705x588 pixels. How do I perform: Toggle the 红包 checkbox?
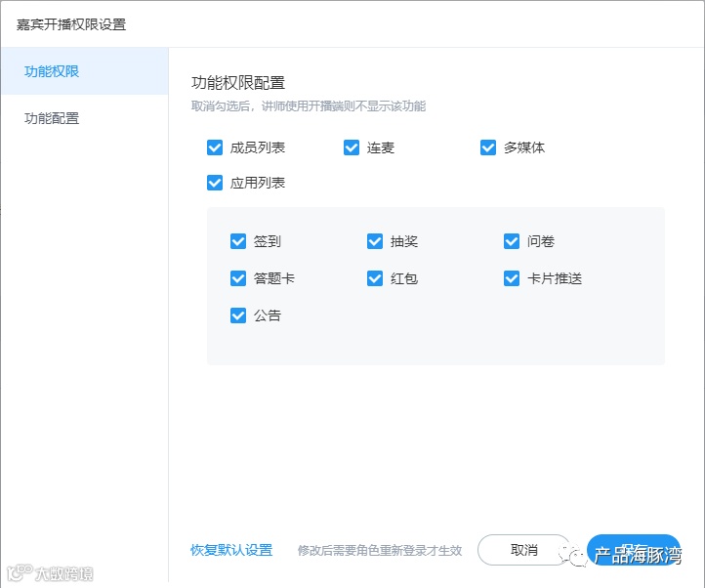(x=375, y=278)
